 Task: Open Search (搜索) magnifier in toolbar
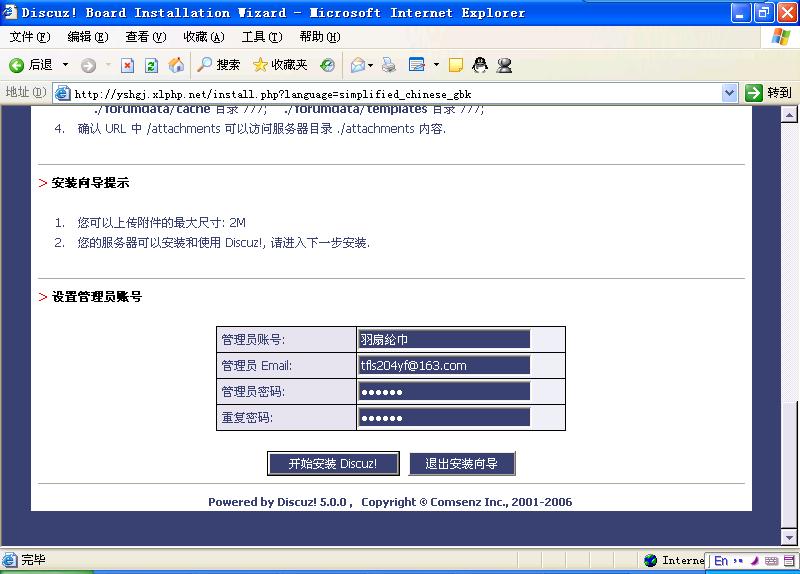coord(218,65)
